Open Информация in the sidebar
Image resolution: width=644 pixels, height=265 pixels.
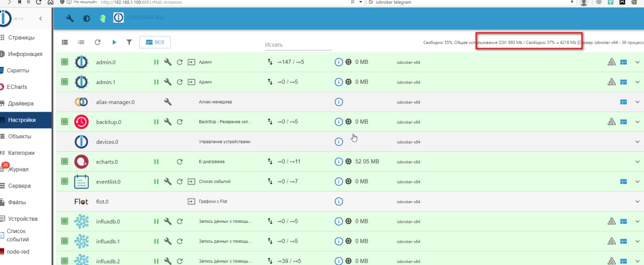click(x=26, y=54)
